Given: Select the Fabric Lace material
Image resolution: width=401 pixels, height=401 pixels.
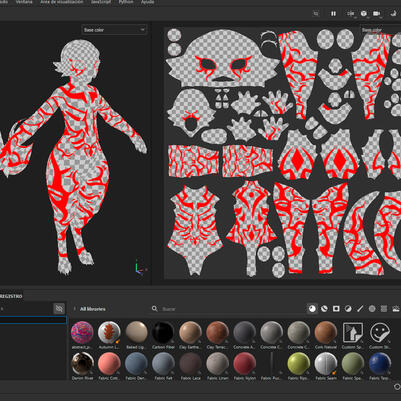Looking at the screenshot, I should click(x=190, y=363).
